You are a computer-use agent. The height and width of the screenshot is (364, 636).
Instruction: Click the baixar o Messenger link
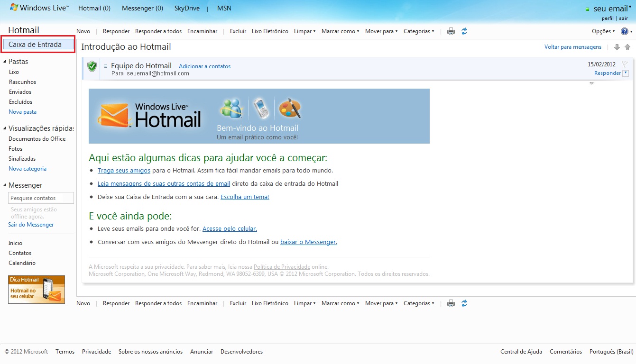[309, 242]
